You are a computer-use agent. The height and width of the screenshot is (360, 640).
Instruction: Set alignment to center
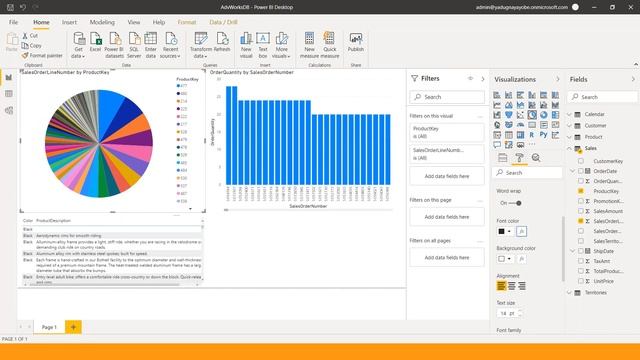pyautogui.click(x=511, y=286)
